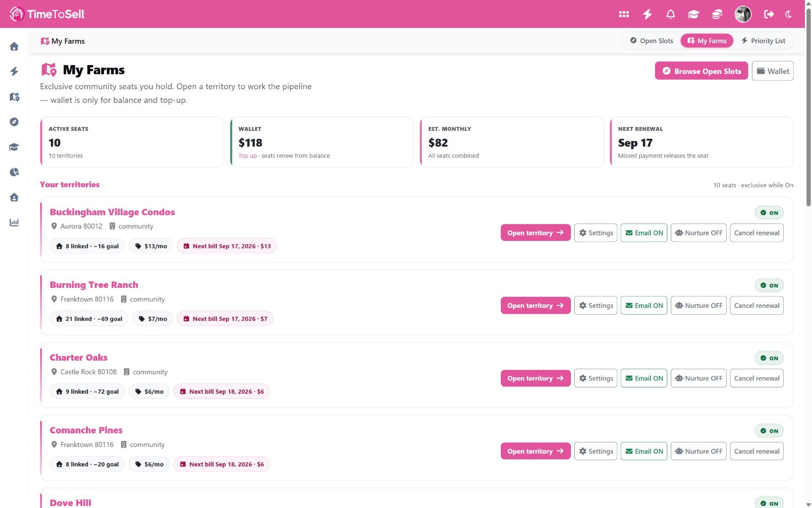Open compass icon in left sidebar
The width and height of the screenshot is (812, 508).
pyautogui.click(x=14, y=122)
